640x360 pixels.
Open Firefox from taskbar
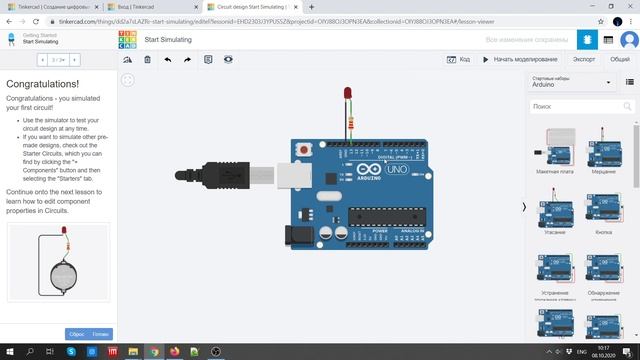coord(174,351)
